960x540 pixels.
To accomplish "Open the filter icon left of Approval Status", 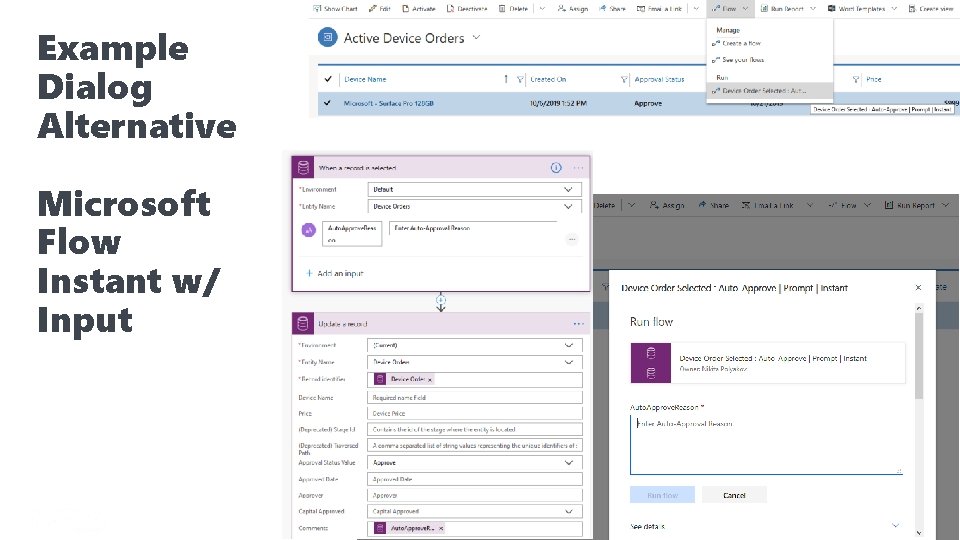I will point(624,79).
